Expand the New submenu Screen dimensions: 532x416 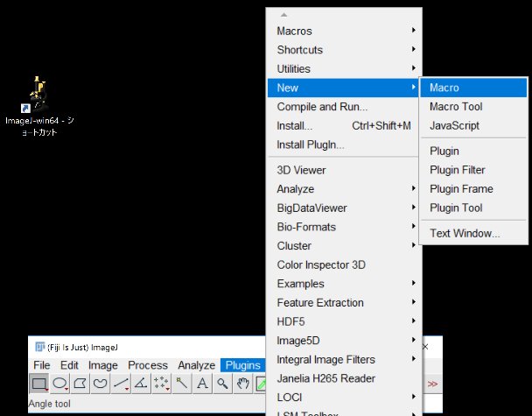pyautogui.click(x=343, y=88)
